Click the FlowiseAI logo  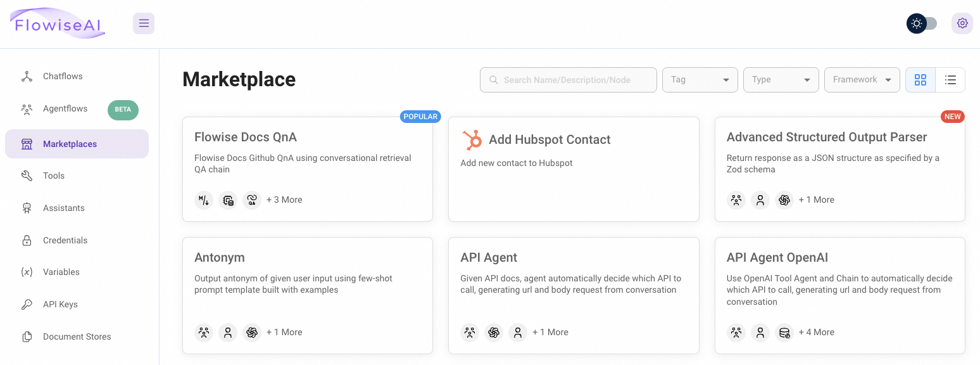[58, 23]
